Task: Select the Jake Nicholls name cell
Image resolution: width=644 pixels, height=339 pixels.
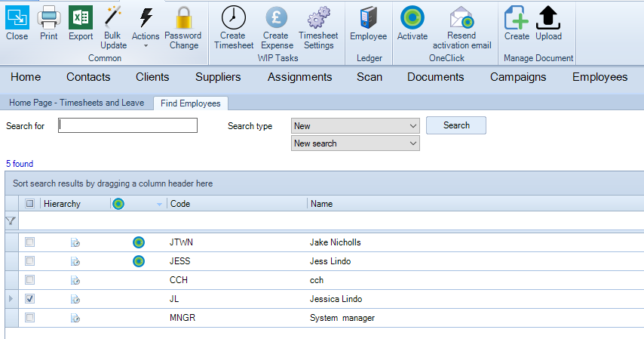Action: (x=335, y=242)
